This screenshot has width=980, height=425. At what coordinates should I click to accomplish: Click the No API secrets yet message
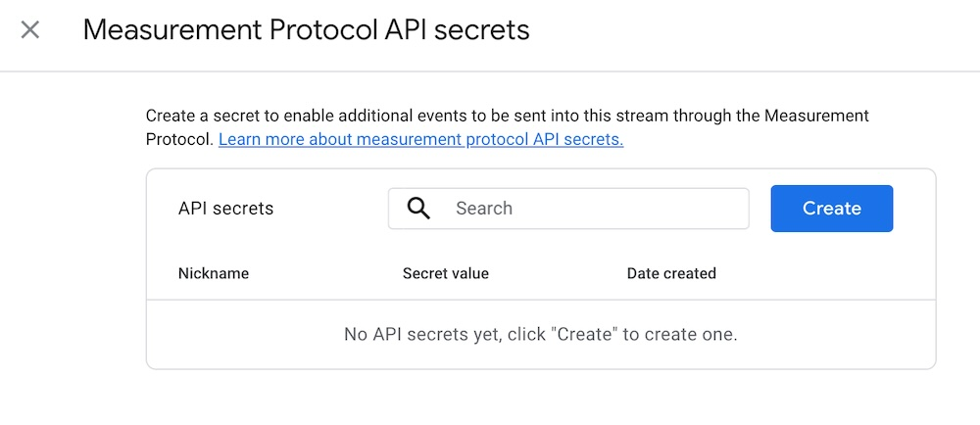click(x=540, y=335)
